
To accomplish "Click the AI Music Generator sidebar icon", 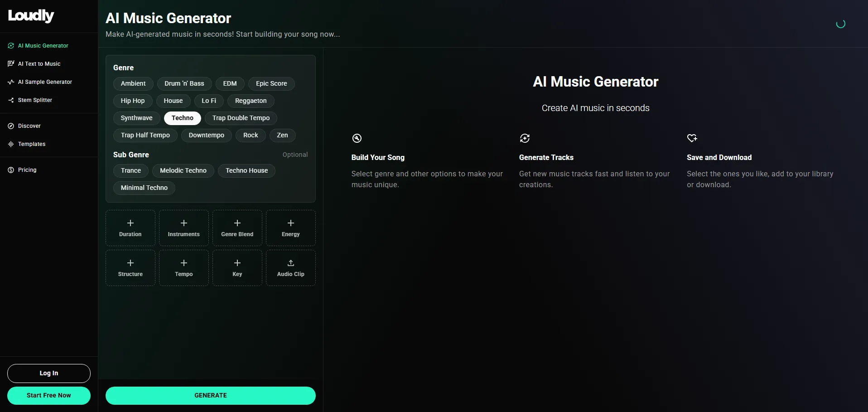I will [11, 46].
